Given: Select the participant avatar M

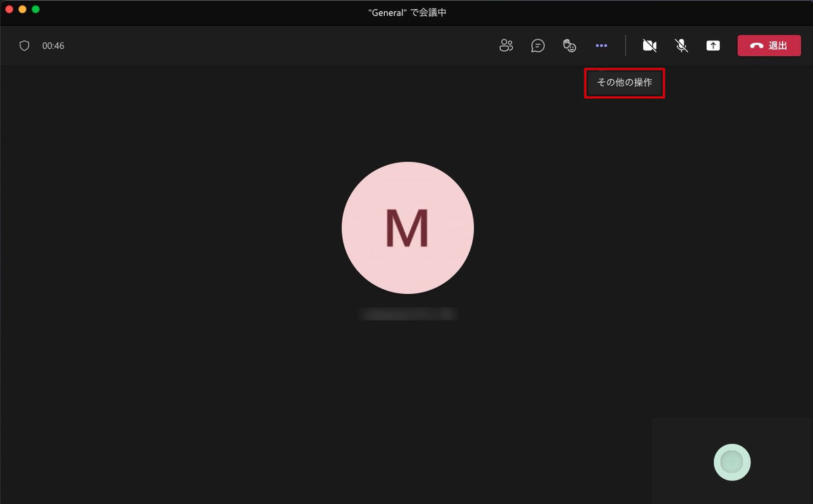Looking at the screenshot, I should click(408, 228).
